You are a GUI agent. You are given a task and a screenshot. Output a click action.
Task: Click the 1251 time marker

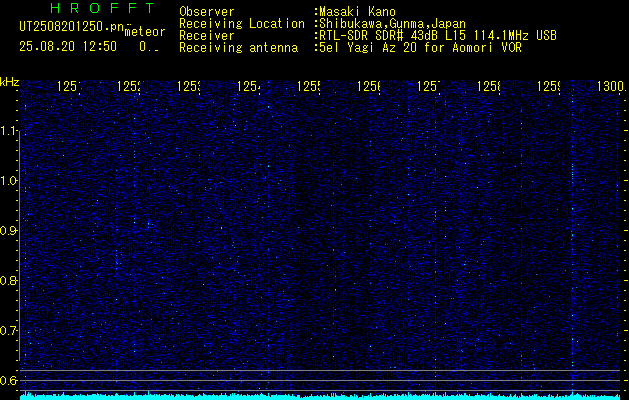coord(69,86)
